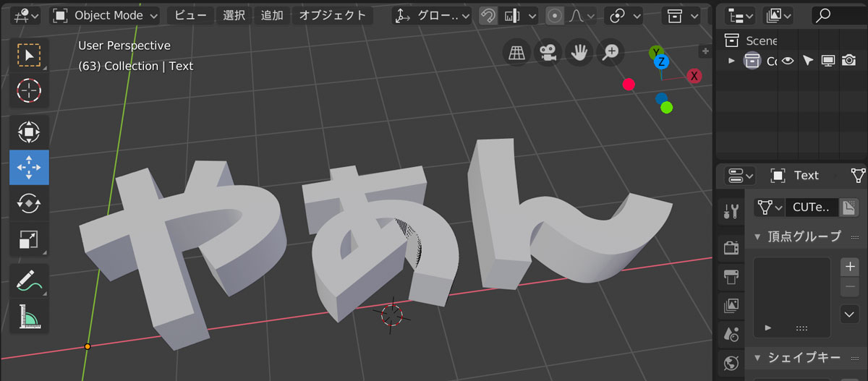Click the Scene collection icon in outliner
Viewport: 868px width, 381px height.
click(732, 40)
